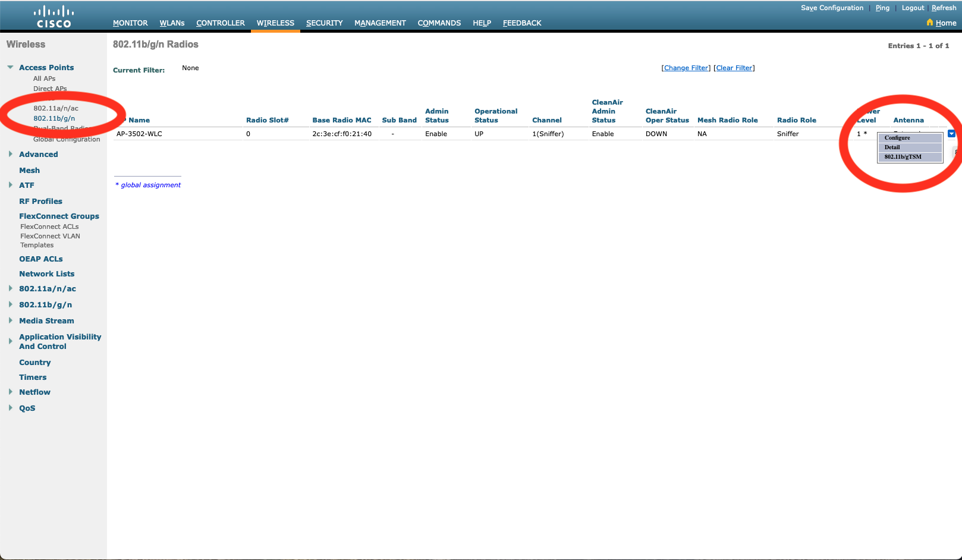Click Save Configuration link
The height and width of the screenshot is (560, 962).
coord(832,8)
